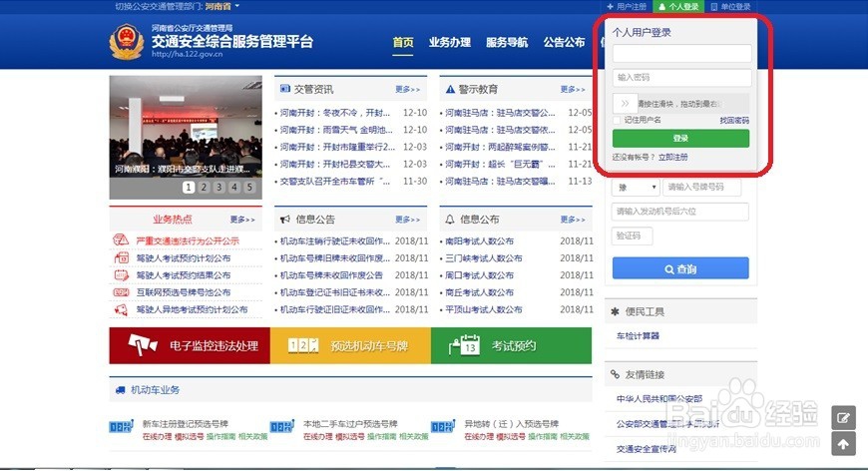The height and width of the screenshot is (471, 868).
Task: Click the 便民工具 asterisk icon
Action: pos(615,311)
